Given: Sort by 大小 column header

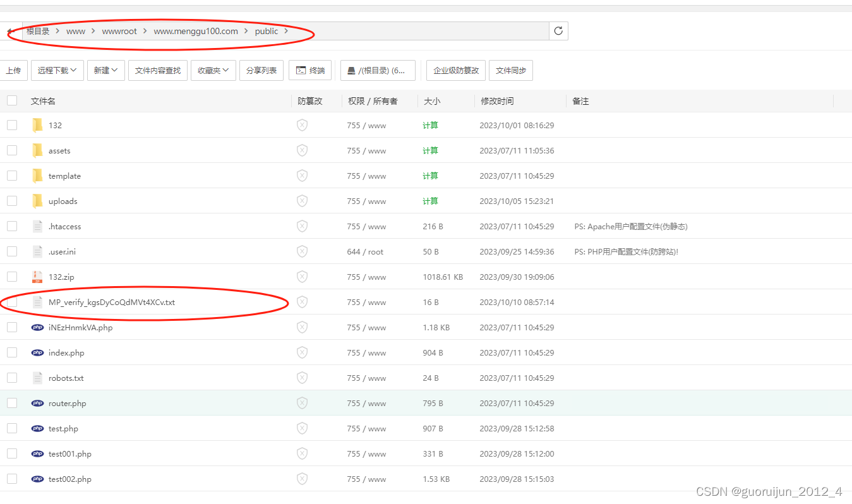Looking at the screenshot, I should [x=432, y=101].
